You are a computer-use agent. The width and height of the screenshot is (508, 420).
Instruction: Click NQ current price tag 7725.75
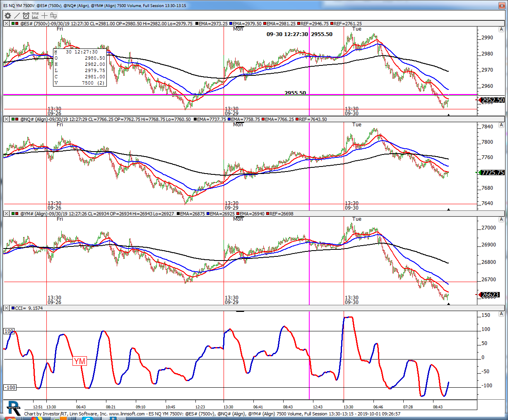point(492,172)
